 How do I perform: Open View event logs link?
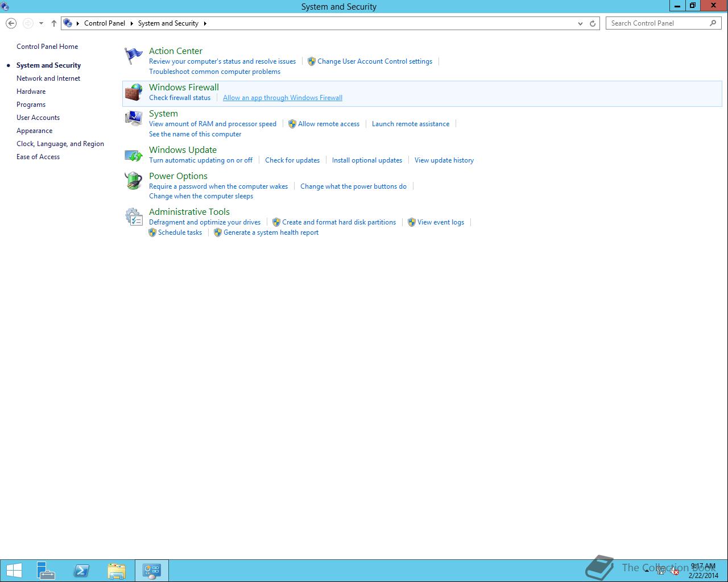441,222
